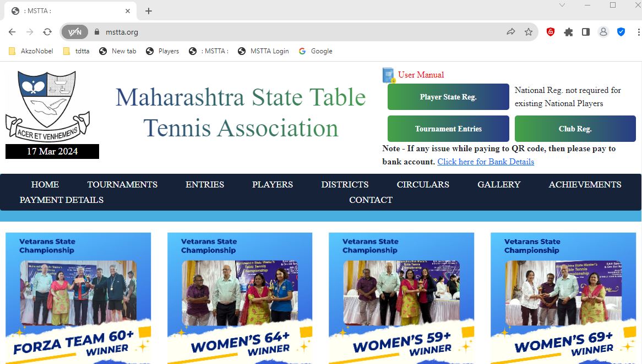The width and height of the screenshot is (642, 364).
Task: Open the Forza Team 60+ Winner thumbnail
Action: point(78,298)
